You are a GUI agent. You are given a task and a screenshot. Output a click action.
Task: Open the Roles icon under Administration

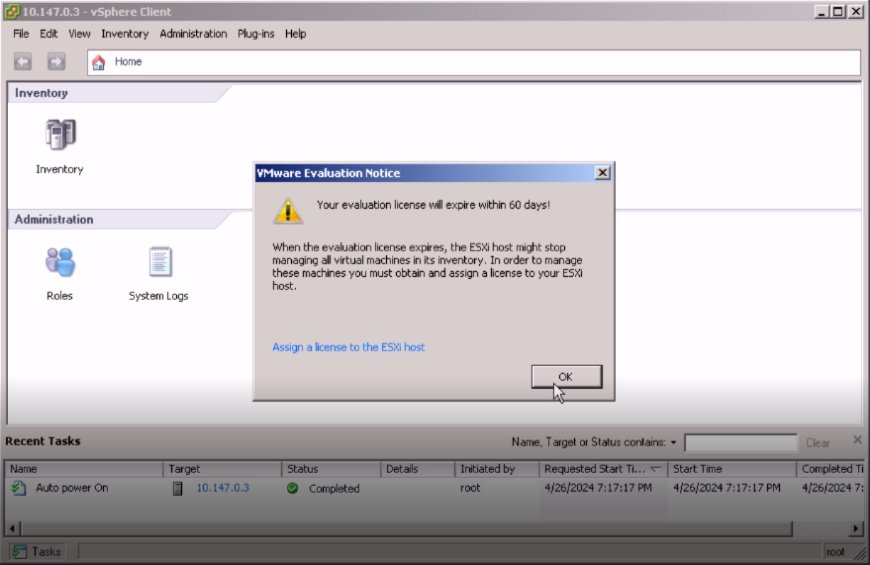coord(60,262)
